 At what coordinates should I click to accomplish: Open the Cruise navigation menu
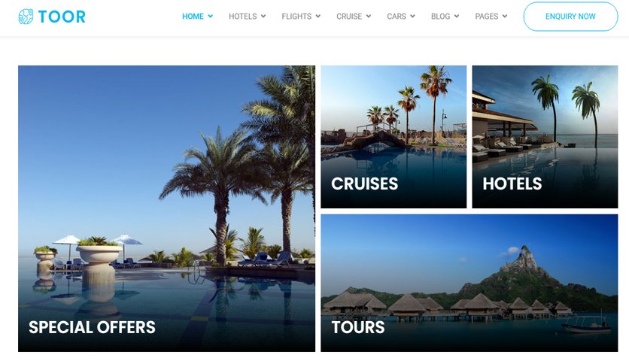pos(349,17)
